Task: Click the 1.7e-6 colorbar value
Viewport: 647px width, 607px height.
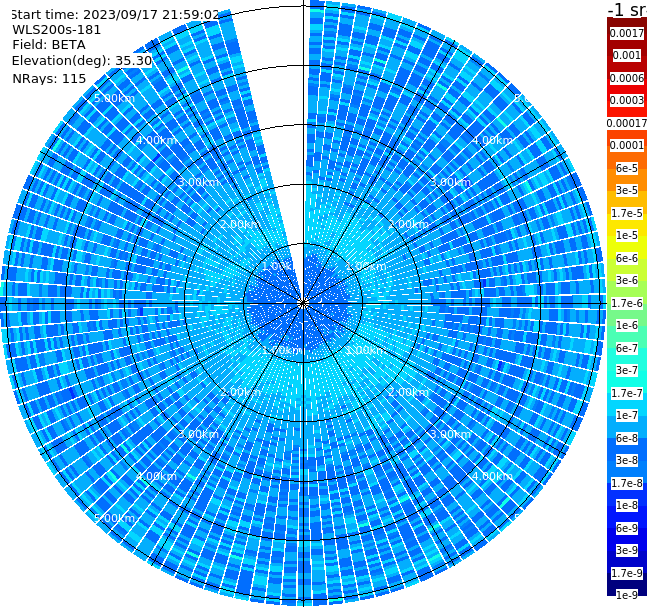Action: [x=627, y=303]
